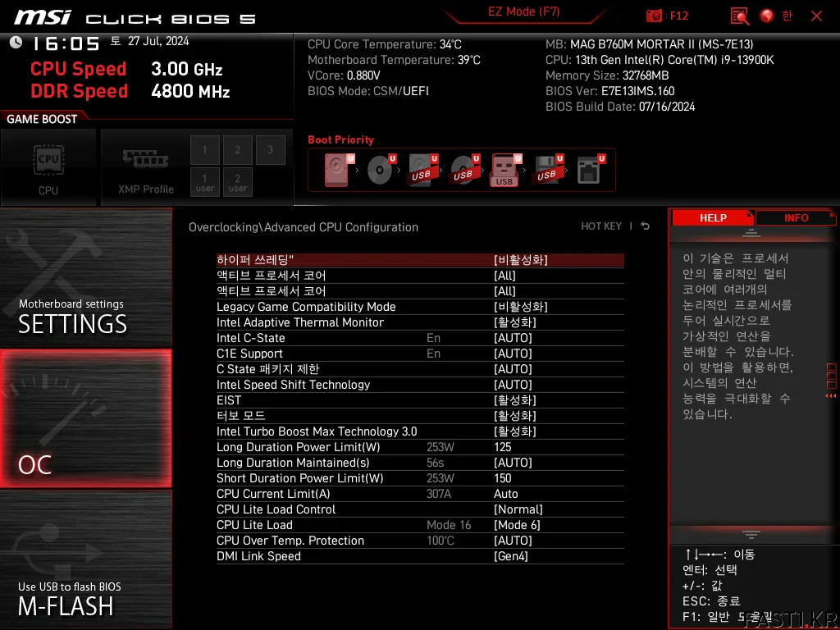Screen dimensions: 840x630
Task: Click the HOT KEY button
Action: pyautogui.click(x=601, y=226)
